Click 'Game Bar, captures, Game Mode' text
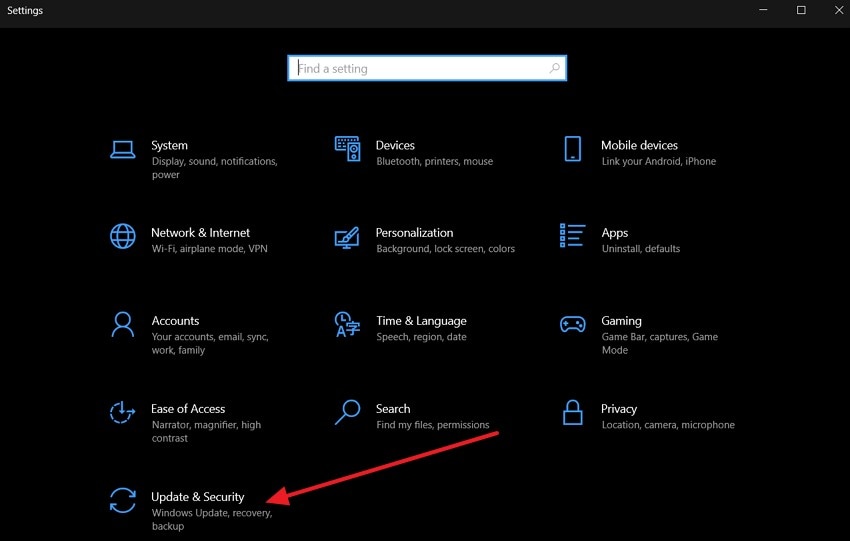850x541 pixels. pos(660,344)
